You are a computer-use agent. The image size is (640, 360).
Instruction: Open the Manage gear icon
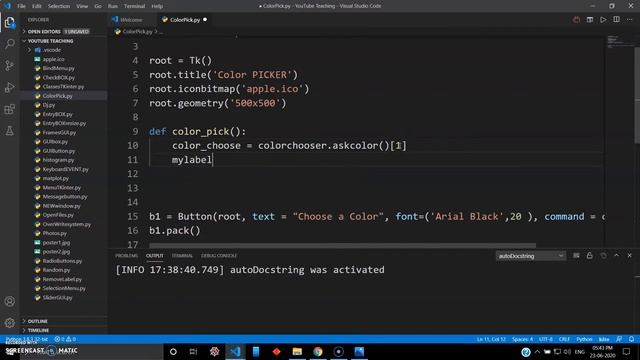pyautogui.click(x=9, y=323)
